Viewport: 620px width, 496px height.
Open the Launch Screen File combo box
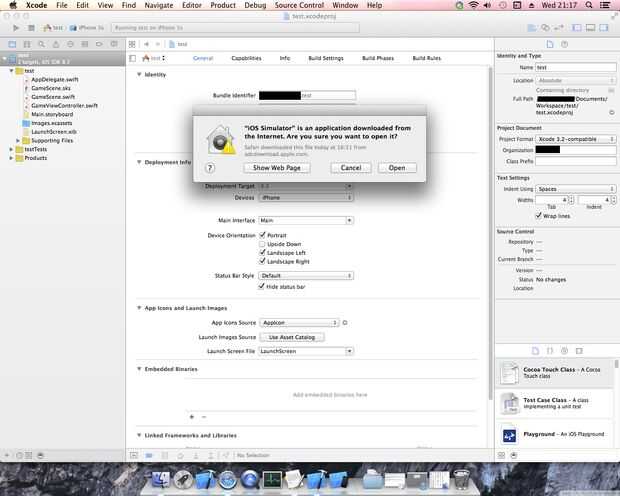point(306,351)
